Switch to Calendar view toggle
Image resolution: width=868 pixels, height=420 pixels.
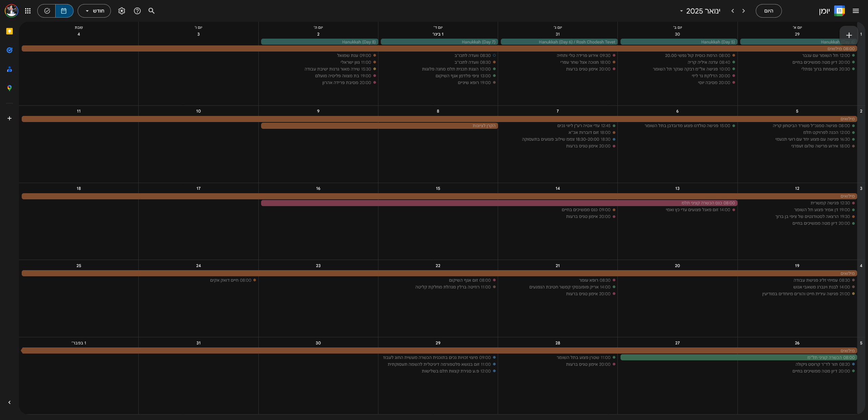(x=64, y=11)
